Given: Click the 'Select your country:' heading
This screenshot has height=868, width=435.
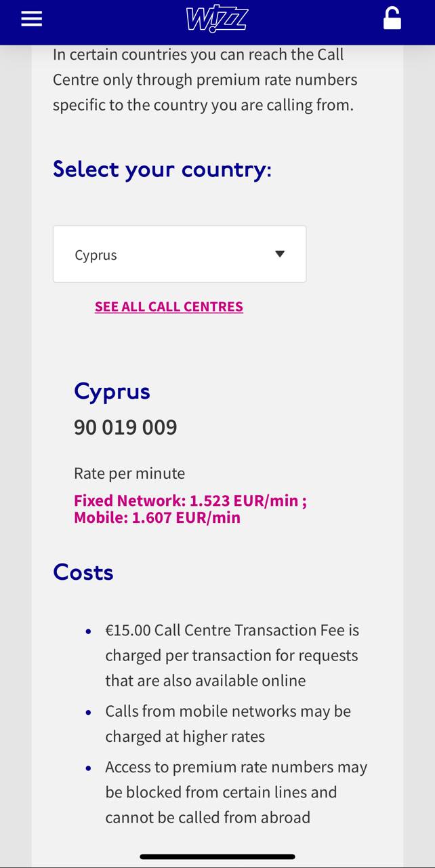Looking at the screenshot, I should [x=162, y=169].
